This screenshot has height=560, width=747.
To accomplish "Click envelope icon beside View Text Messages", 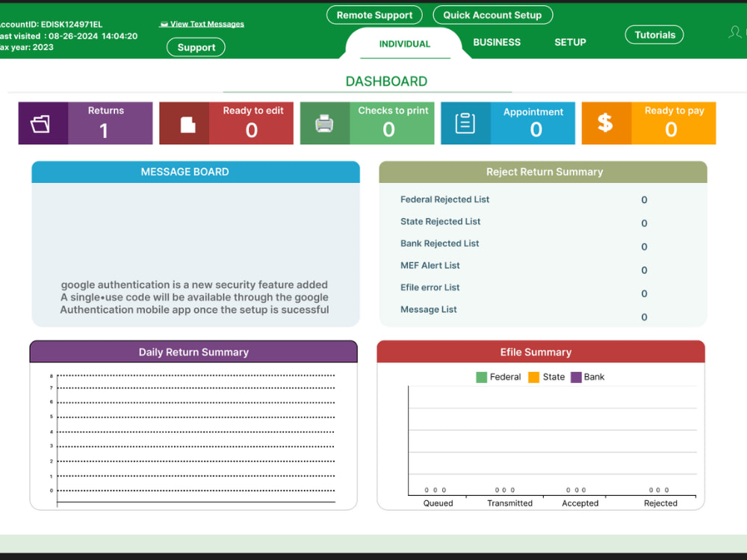I will [164, 25].
